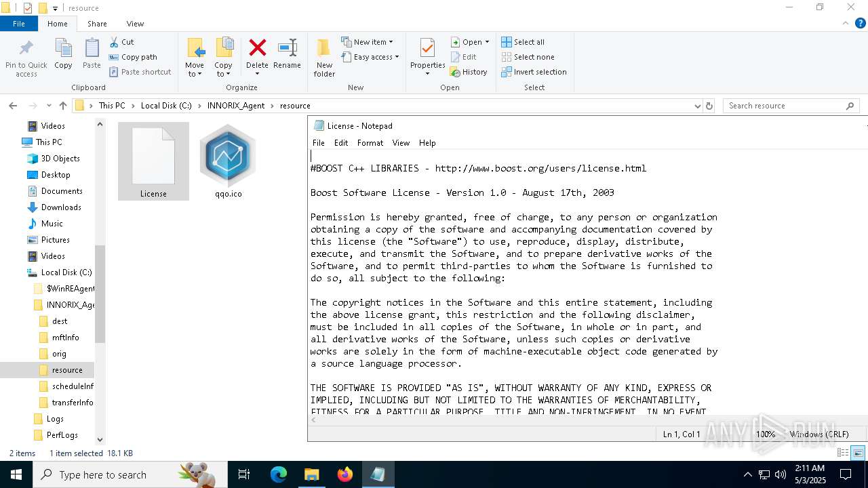The width and height of the screenshot is (868, 488).
Task: Expand address bar history dropdown
Action: coord(697,106)
